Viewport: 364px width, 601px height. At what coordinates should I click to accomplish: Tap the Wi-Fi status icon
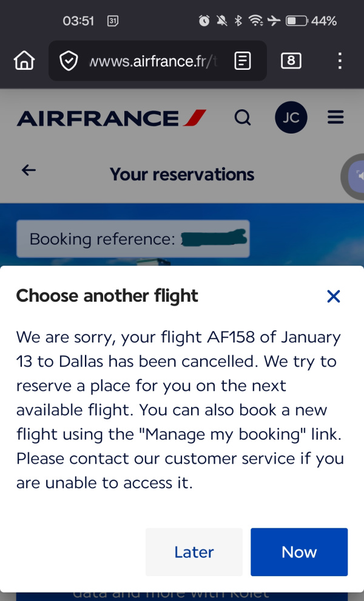click(x=256, y=21)
